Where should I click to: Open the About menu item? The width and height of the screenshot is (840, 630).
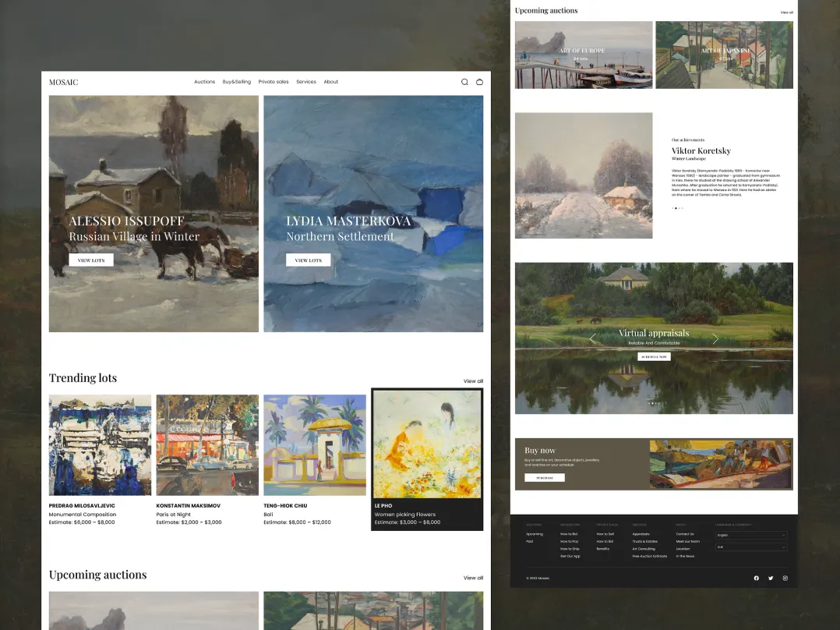coord(331,81)
